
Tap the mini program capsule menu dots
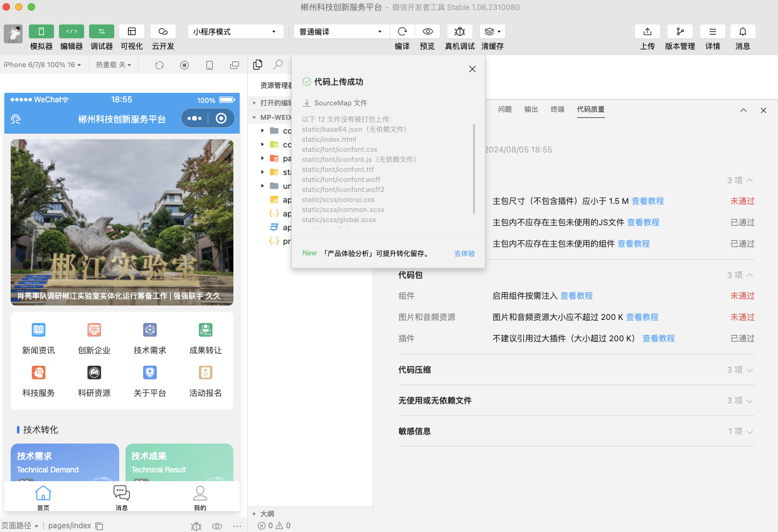click(194, 118)
